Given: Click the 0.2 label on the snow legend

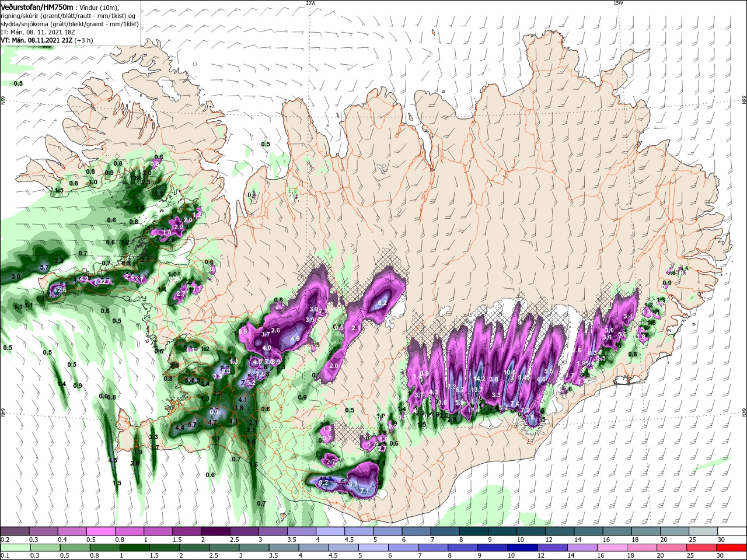Looking at the screenshot, I should tap(5, 540).
